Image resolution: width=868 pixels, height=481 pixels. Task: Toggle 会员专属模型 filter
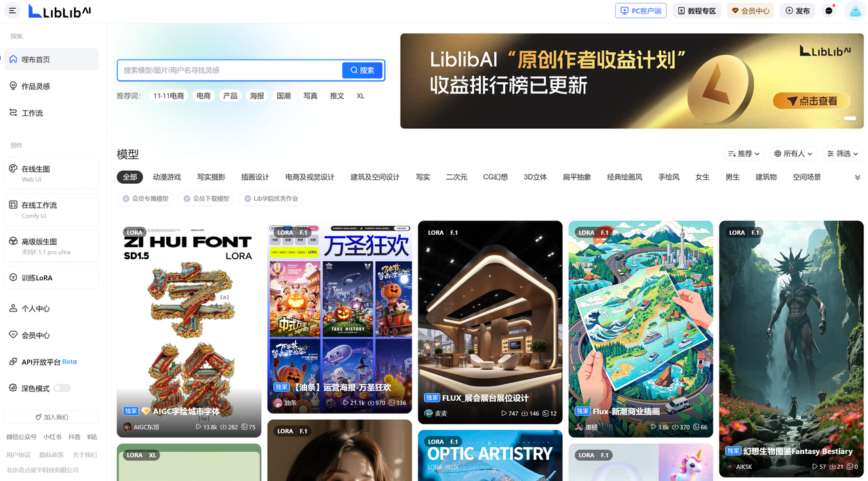146,199
